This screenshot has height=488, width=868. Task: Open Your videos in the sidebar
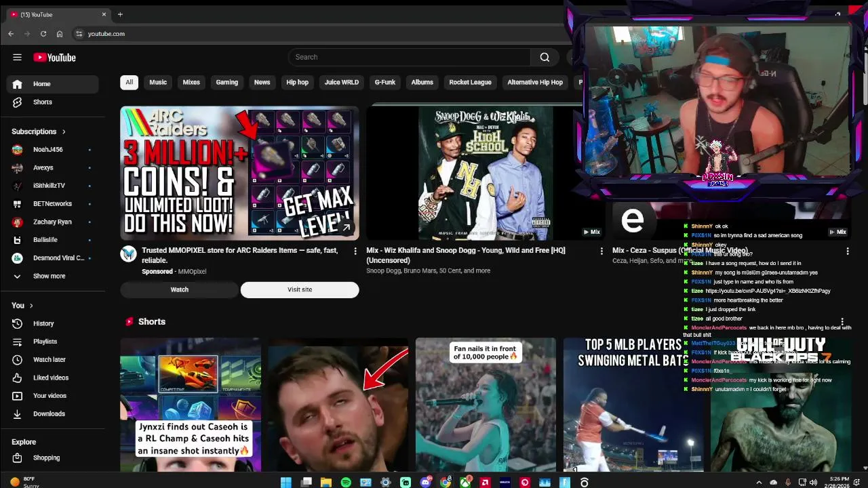pyautogui.click(x=53, y=396)
